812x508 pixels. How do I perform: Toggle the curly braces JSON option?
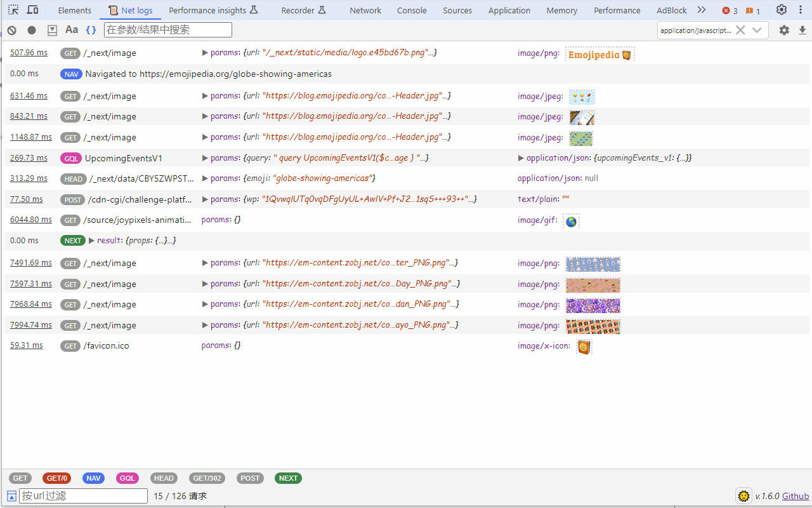click(91, 30)
